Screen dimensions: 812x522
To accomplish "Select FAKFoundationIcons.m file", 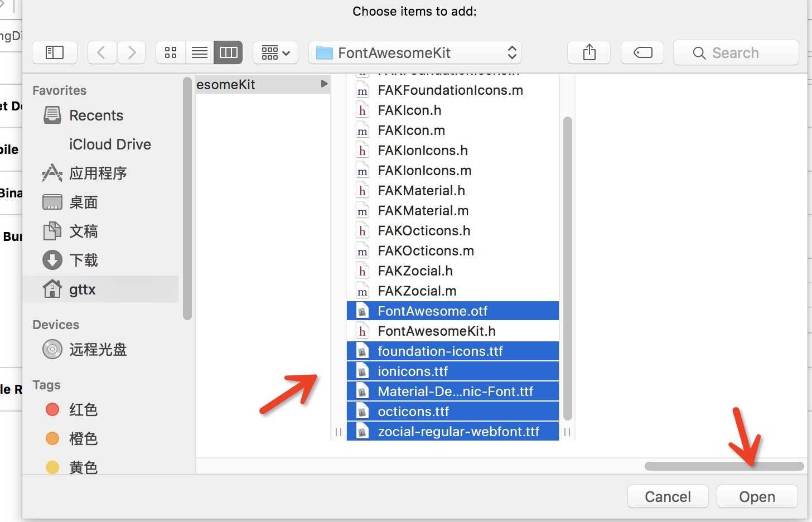I will coord(452,90).
